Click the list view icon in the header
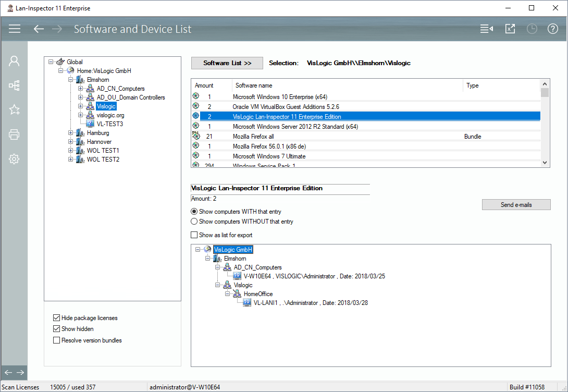Viewport: 568px width, 392px height. [x=486, y=29]
